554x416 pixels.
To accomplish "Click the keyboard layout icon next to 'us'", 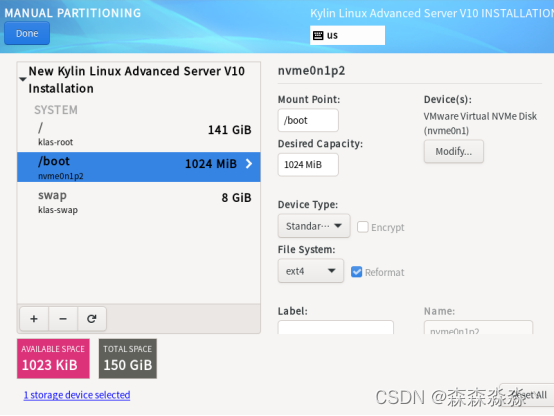I will [x=318, y=35].
